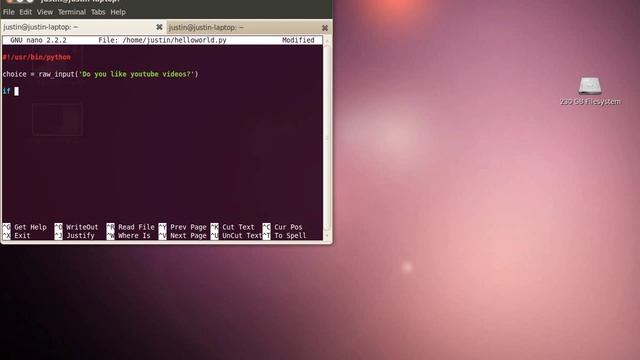This screenshot has width=640, height=360.
Task: Click the GNU nano 2.2.2 title text
Action: pos(38,40)
